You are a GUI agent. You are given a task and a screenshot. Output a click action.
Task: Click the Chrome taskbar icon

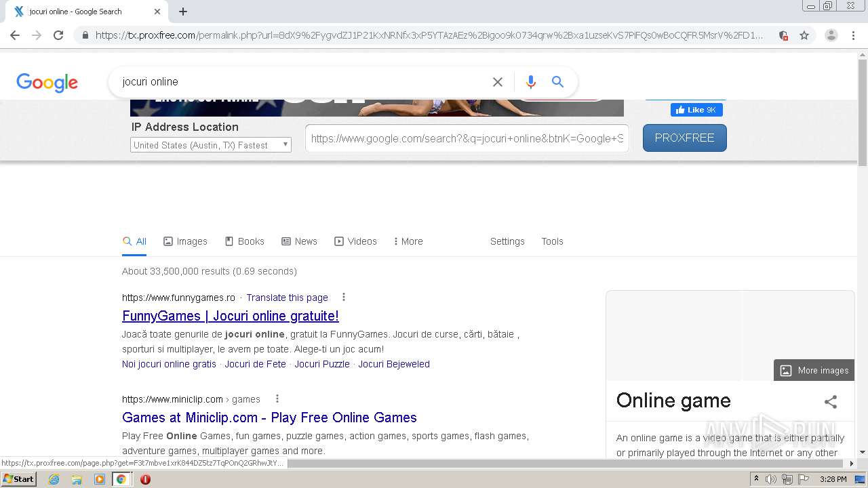pos(121,479)
